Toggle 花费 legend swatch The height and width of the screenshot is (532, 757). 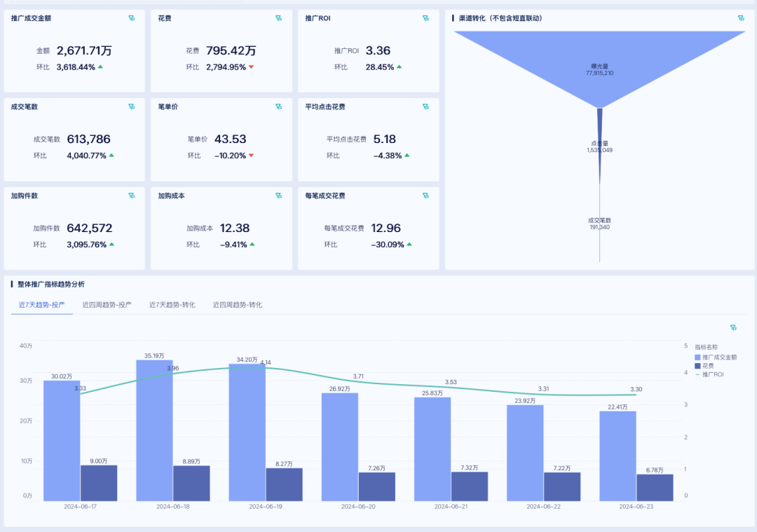[697, 366]
